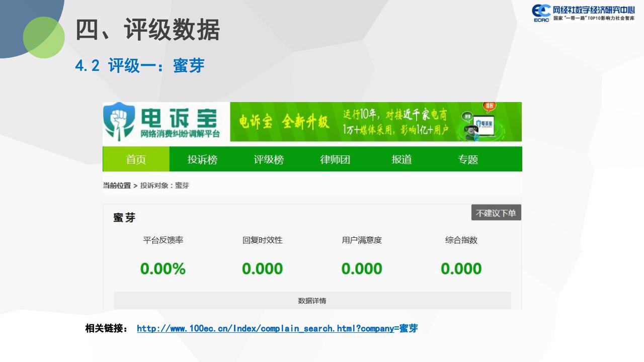
Task: Open the 律师团 tab
Action: point(335,159)
